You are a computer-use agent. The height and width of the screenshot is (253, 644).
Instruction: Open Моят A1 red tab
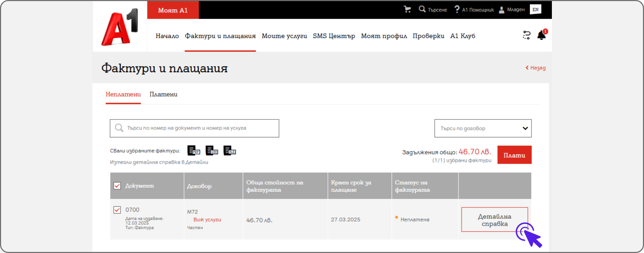[x=173, y=10]
